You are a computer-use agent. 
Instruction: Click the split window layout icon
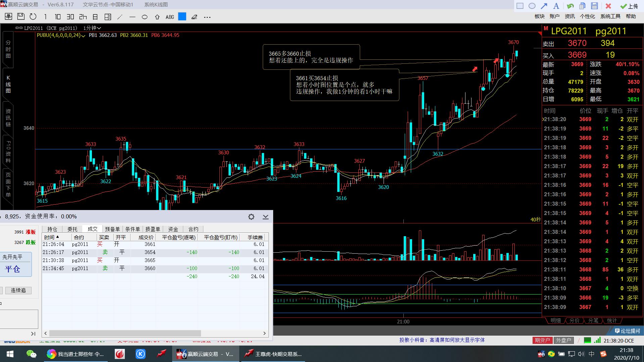108,17
